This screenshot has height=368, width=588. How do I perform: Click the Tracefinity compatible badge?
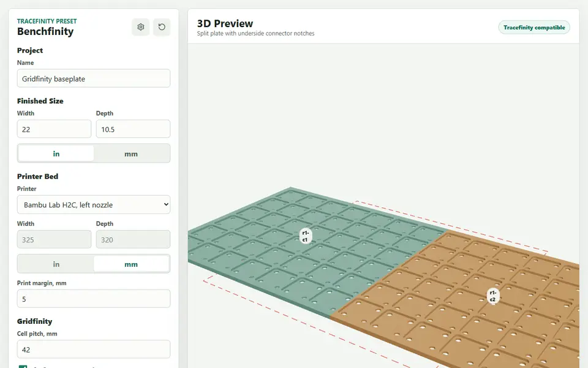[534, 28]
